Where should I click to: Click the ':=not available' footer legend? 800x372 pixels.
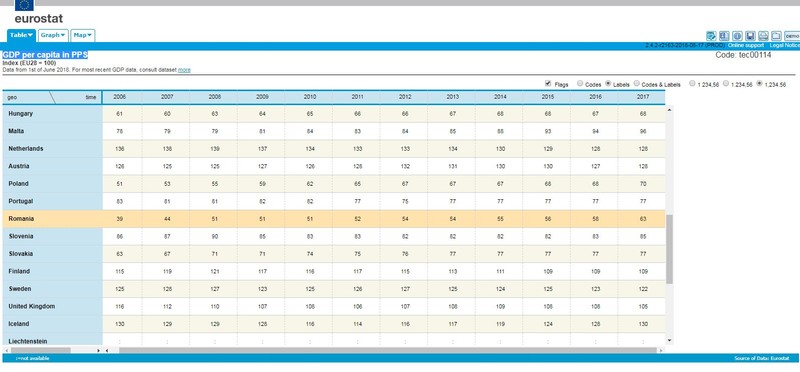[32, 359]
